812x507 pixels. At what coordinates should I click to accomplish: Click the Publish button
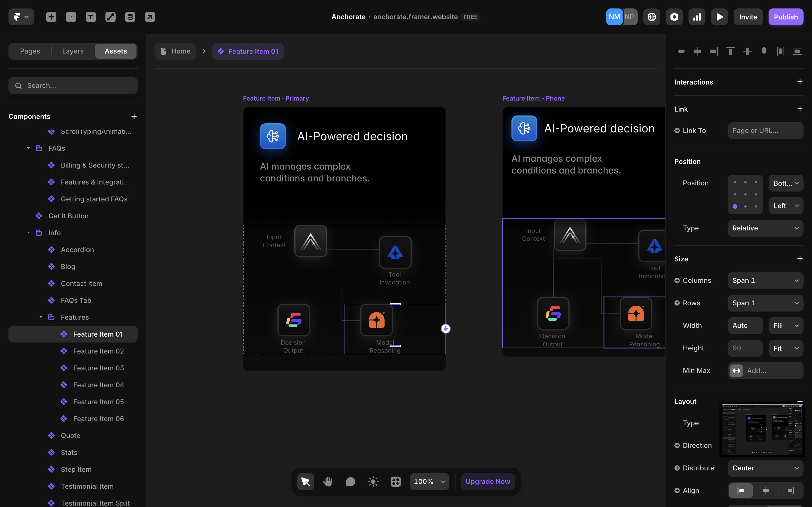tap(785, 17)
